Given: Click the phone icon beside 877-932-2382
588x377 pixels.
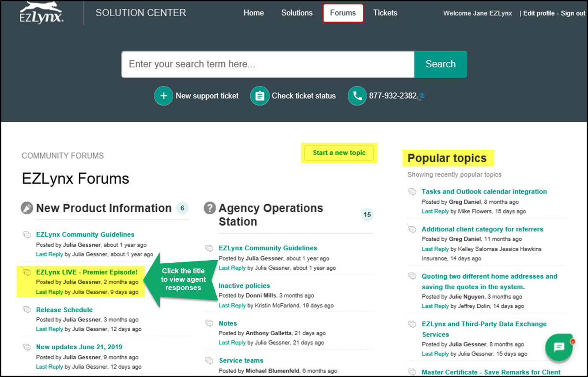Looking at the screenshot, I should point(357,96).
